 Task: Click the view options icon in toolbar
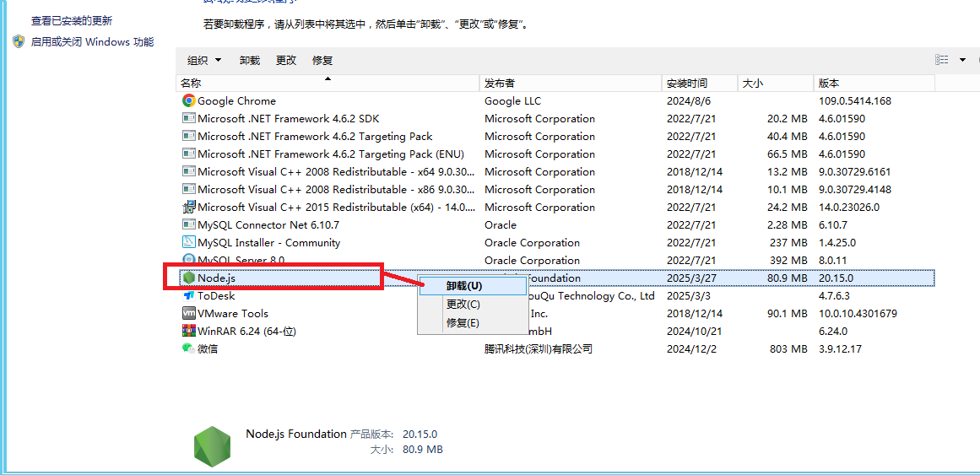pos(942,59)
